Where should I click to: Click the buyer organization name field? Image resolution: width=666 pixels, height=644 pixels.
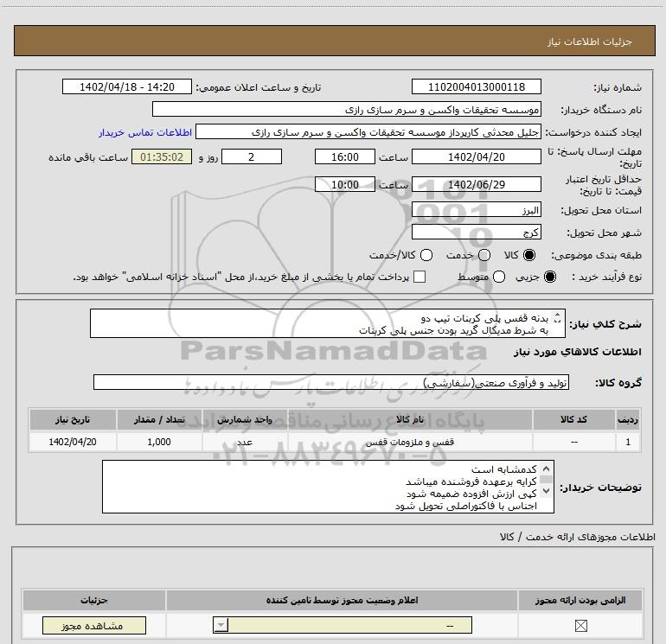coord(347,110)
